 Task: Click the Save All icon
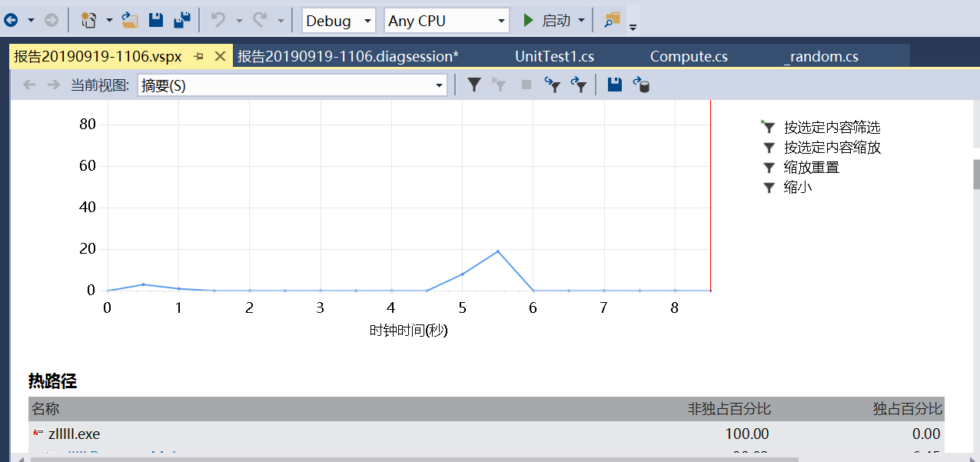[182, 21]
